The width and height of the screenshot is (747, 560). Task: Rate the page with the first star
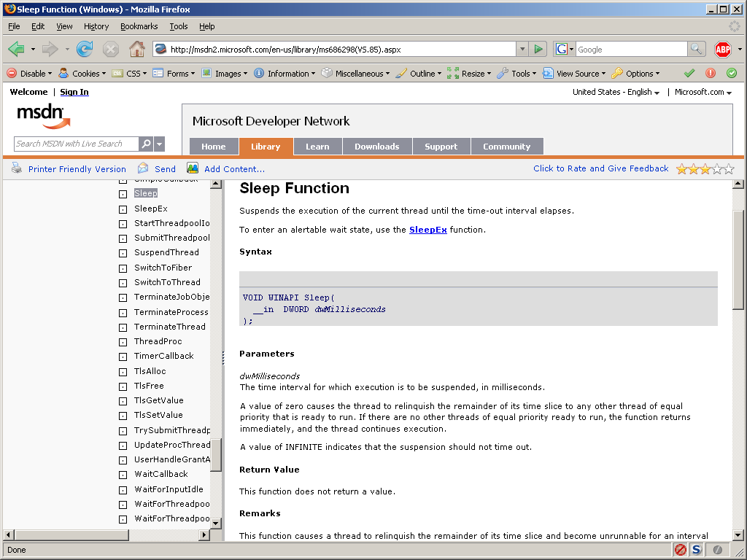click(682, 168)
